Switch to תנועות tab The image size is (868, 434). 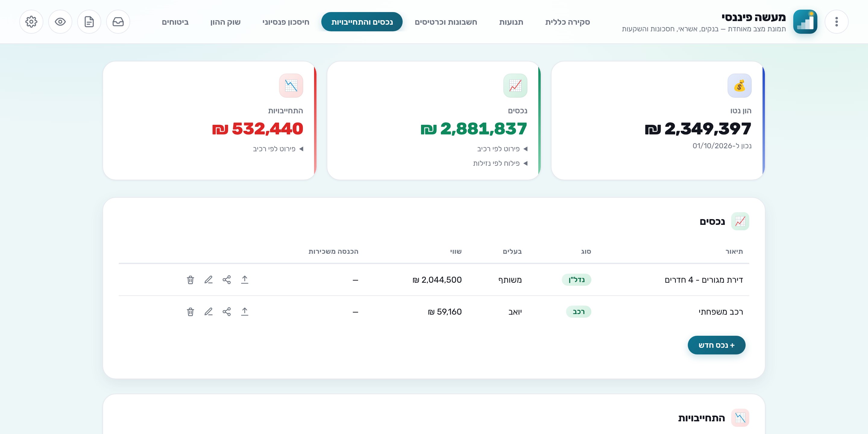511,22
